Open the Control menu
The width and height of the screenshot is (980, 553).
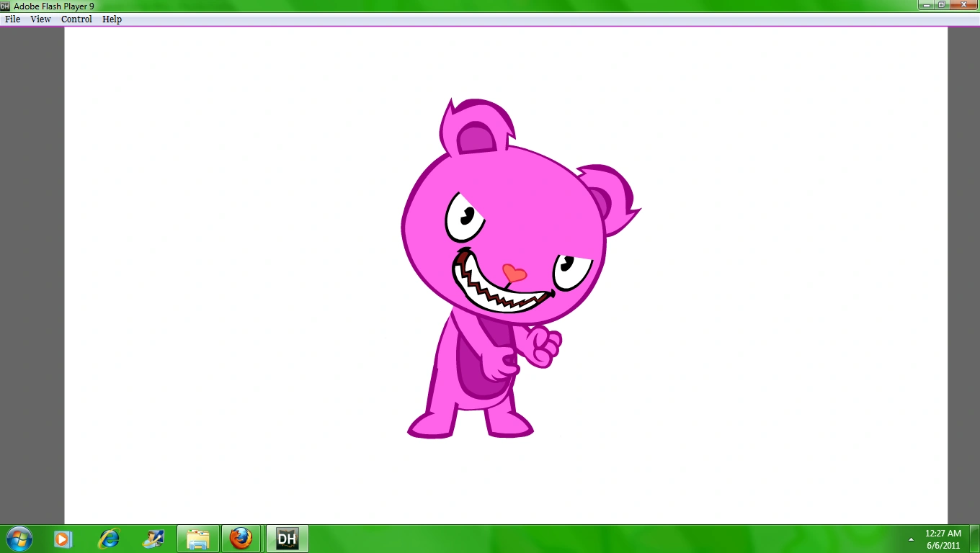(76, 19)
